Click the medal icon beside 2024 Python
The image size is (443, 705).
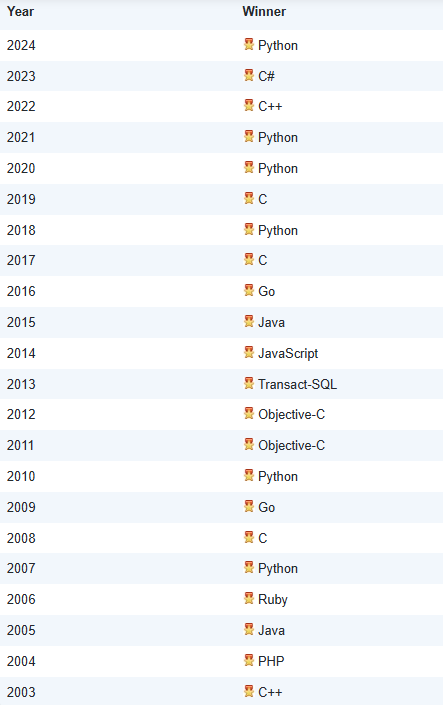pos(249,44)
